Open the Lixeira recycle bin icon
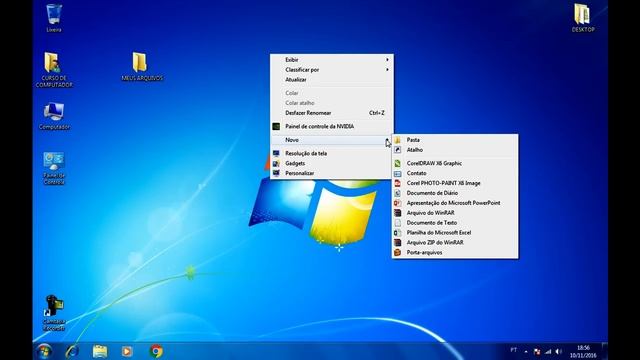The width and height of the screenshot is (640, 360). (54, 18)
